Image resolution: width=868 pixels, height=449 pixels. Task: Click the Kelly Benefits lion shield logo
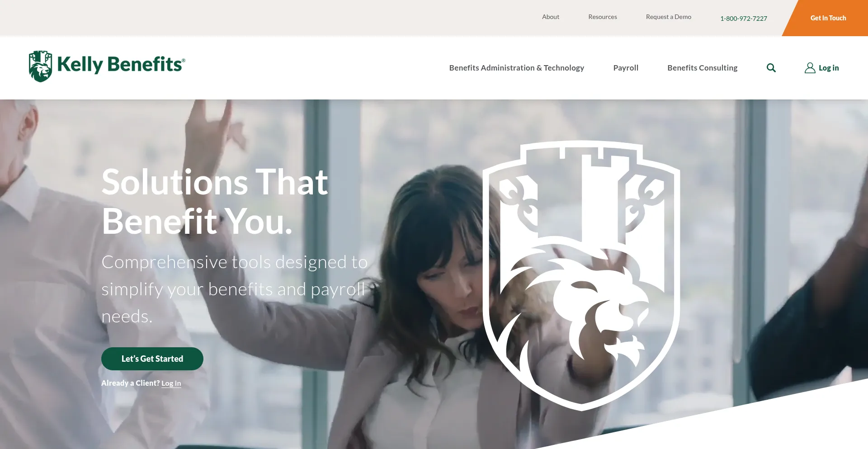pos(40,66)
